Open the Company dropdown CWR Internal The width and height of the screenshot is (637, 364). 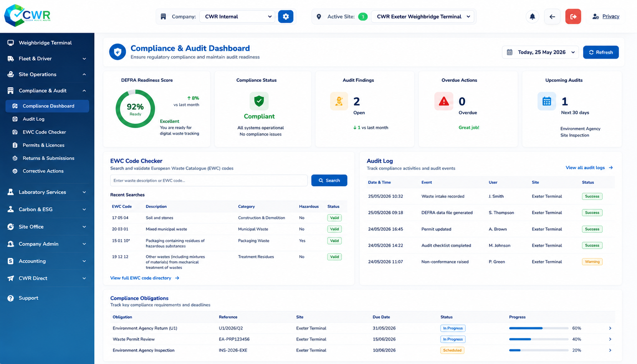point(237,17)
